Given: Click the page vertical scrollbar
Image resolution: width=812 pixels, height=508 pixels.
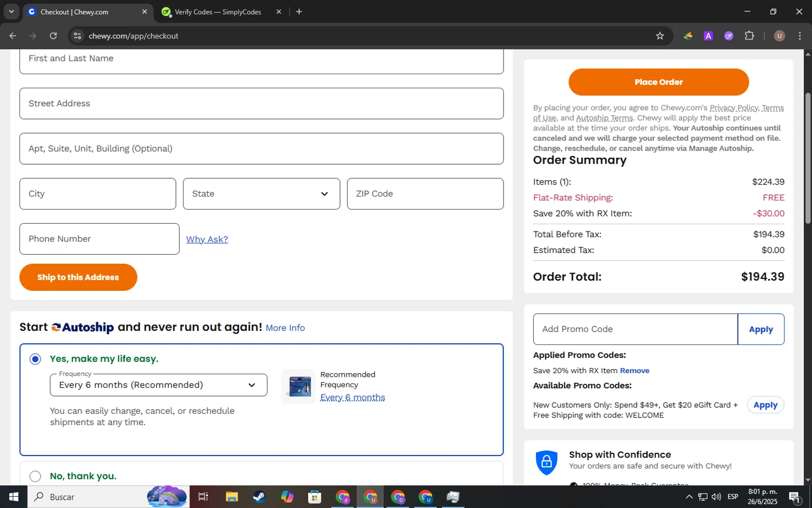Looking at the screenshot, I should point(808,158).
